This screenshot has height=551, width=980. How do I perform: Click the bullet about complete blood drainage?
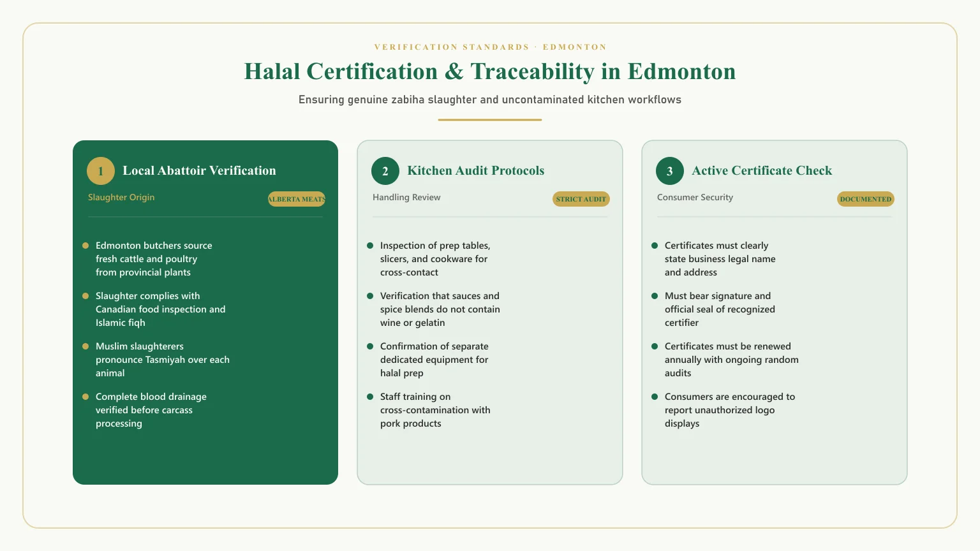point(151,410)
